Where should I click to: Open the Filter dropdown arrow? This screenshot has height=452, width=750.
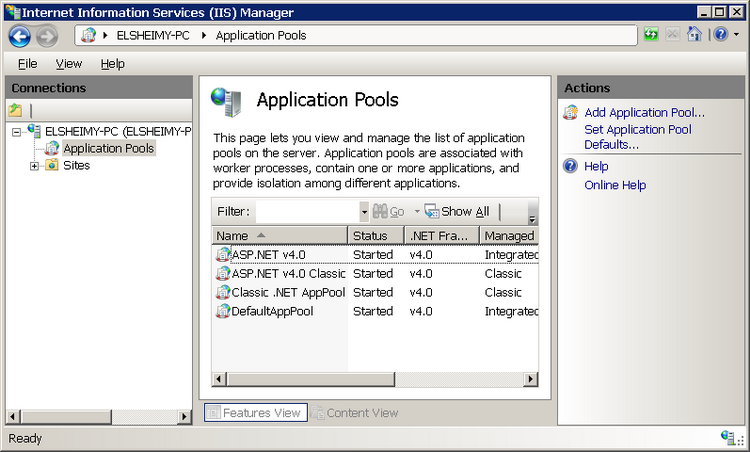click(364, 212)
